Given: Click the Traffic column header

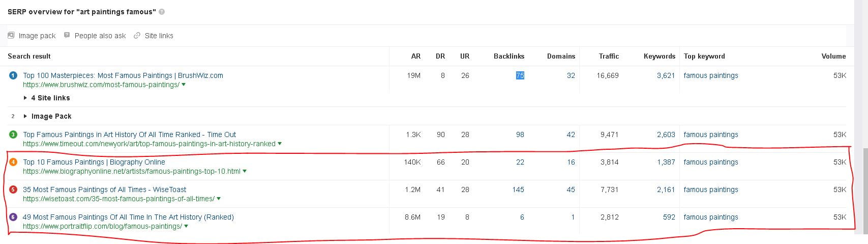Looking at the screenshot, I should 609,56.
